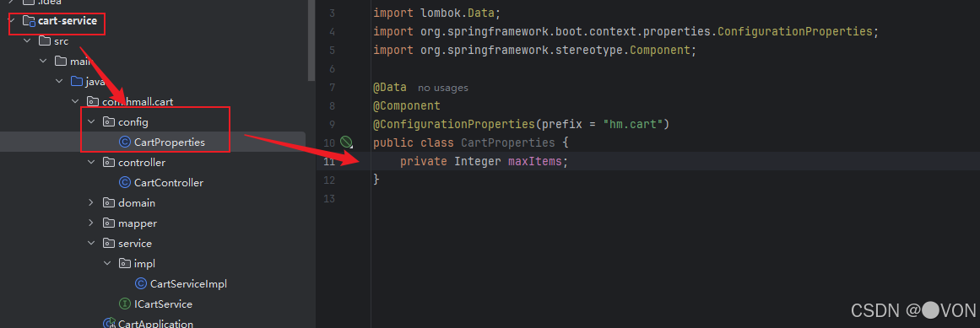Click the maxItems field name
The image size is (980, 328).
tap(535, 161)
